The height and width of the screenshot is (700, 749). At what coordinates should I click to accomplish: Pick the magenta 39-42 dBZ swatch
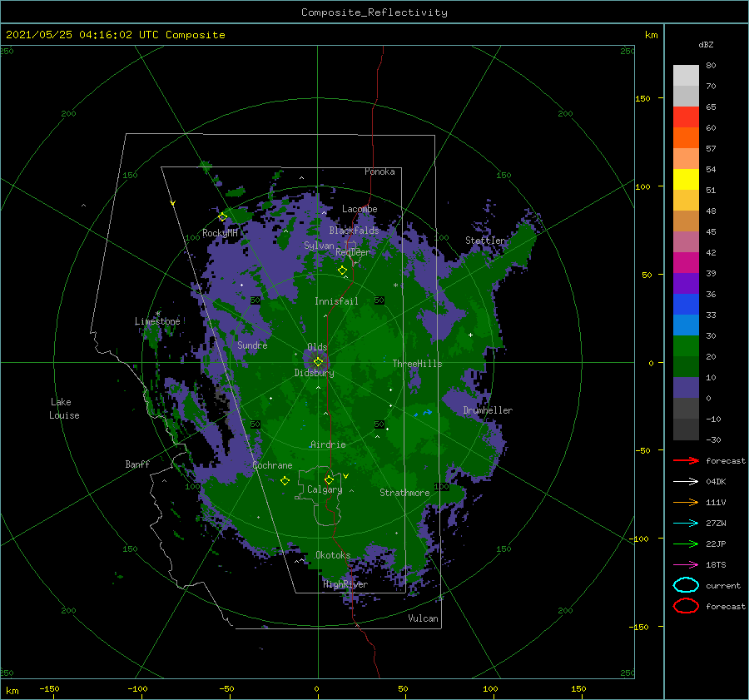(x=686, y=263)
